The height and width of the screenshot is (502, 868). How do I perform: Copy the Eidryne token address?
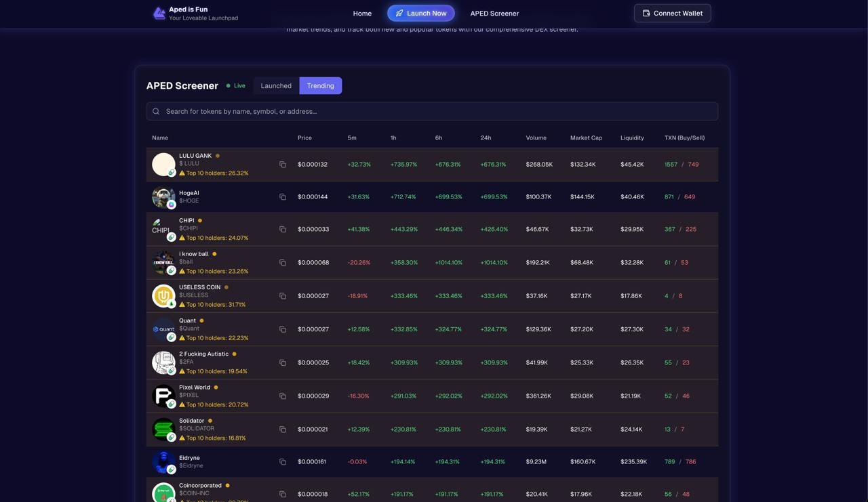click(x=283, y=462)
